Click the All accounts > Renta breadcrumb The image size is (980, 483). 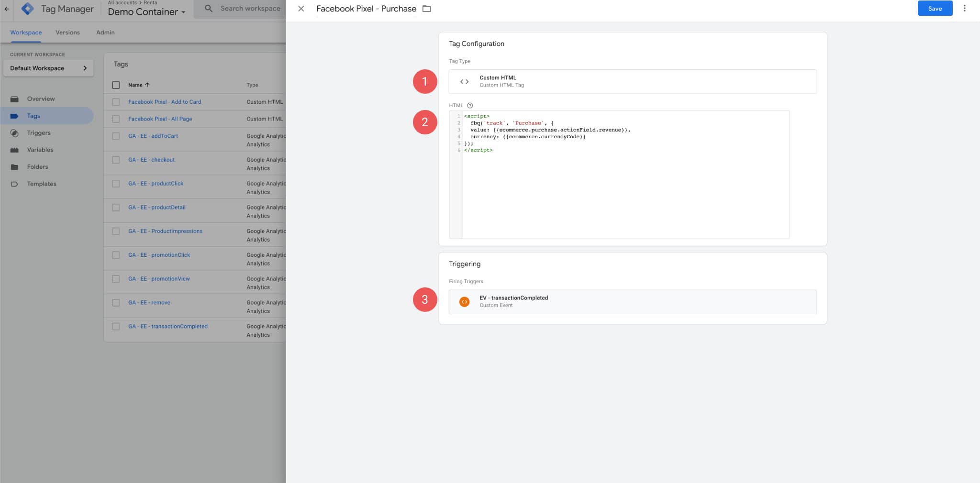click(x=132, y=3)
